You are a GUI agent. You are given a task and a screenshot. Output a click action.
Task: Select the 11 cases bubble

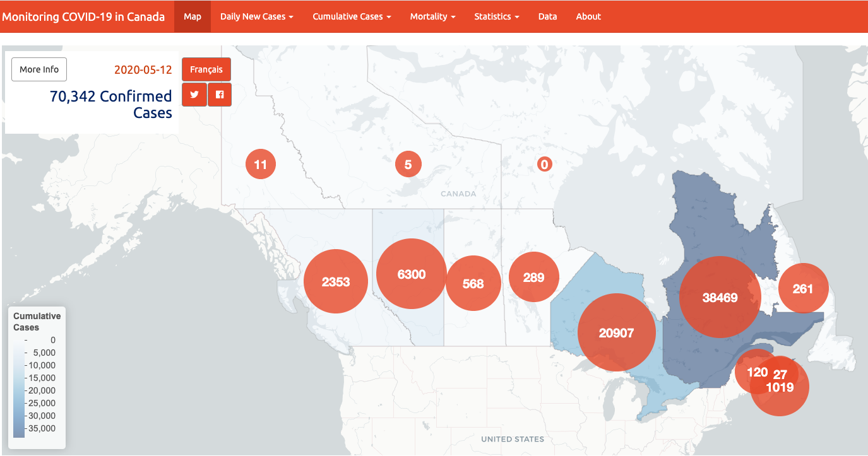261,165
